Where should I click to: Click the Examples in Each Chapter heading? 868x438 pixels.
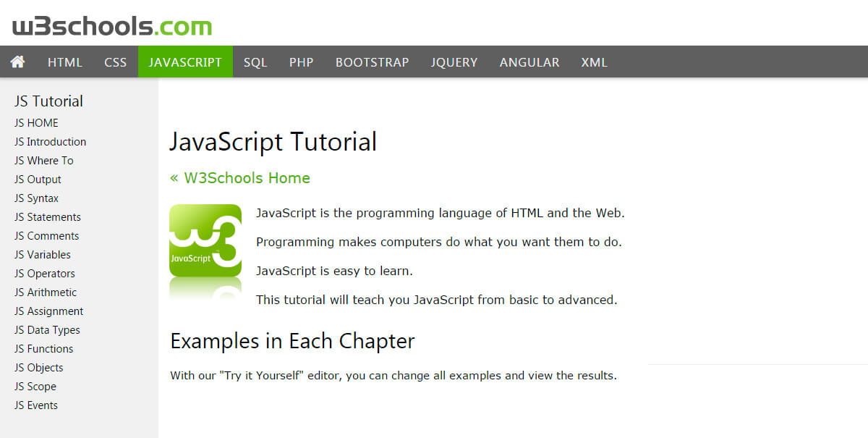click(292, 341)
